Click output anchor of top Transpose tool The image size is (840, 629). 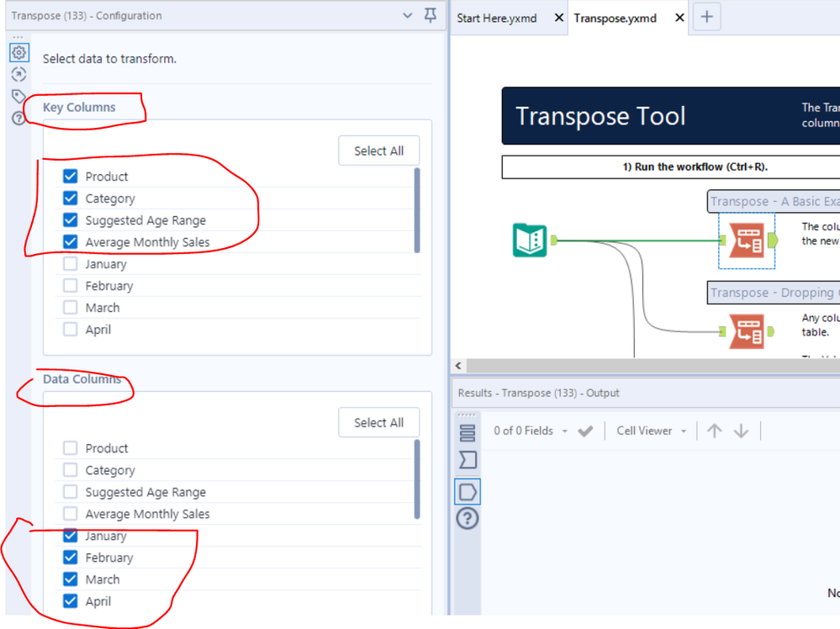tap(773, 240)
